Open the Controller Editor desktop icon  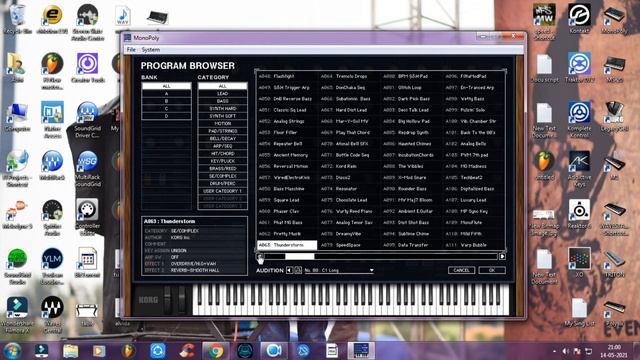click(87, 217)
